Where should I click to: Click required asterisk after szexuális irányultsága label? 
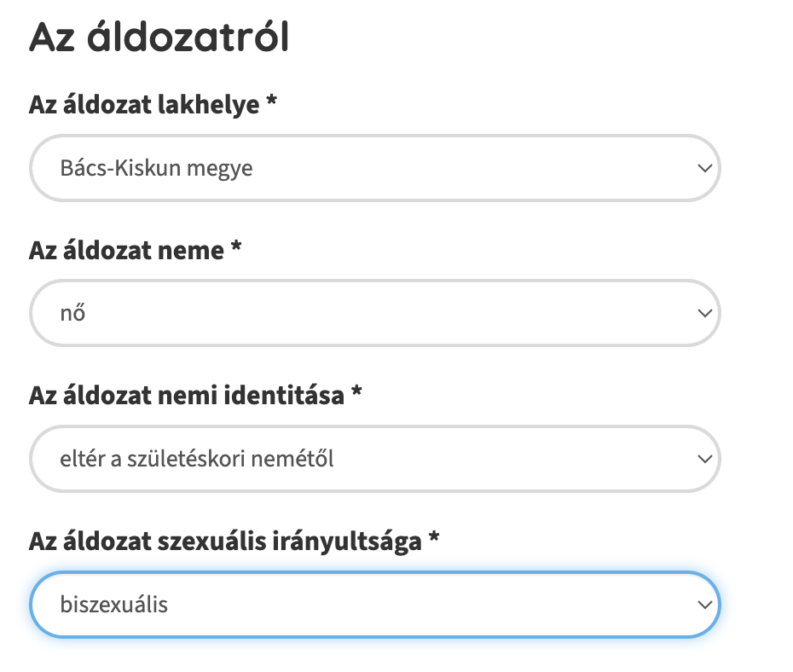(x=434, y=540)
